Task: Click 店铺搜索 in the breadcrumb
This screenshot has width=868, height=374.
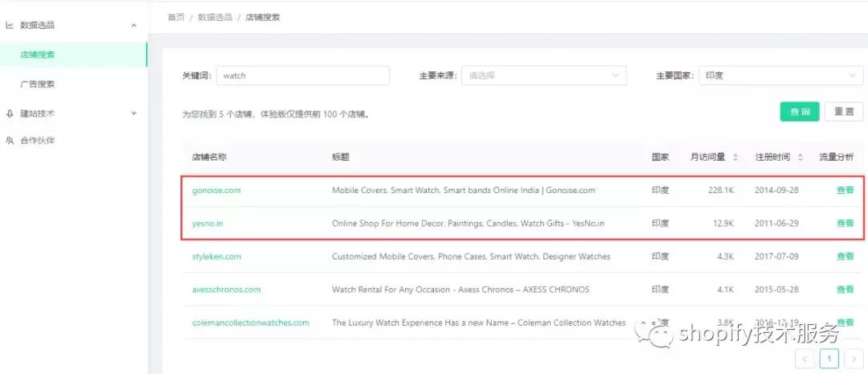Action: click(x=263, y=17)
